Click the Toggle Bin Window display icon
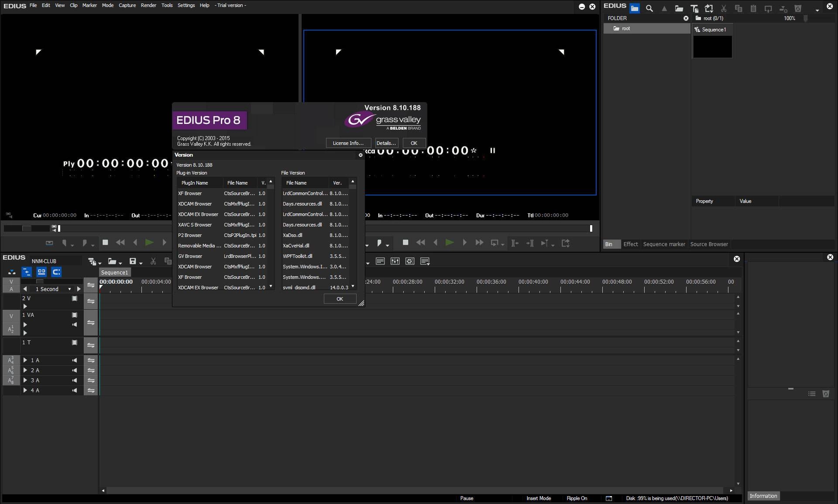 click(380, 261)
